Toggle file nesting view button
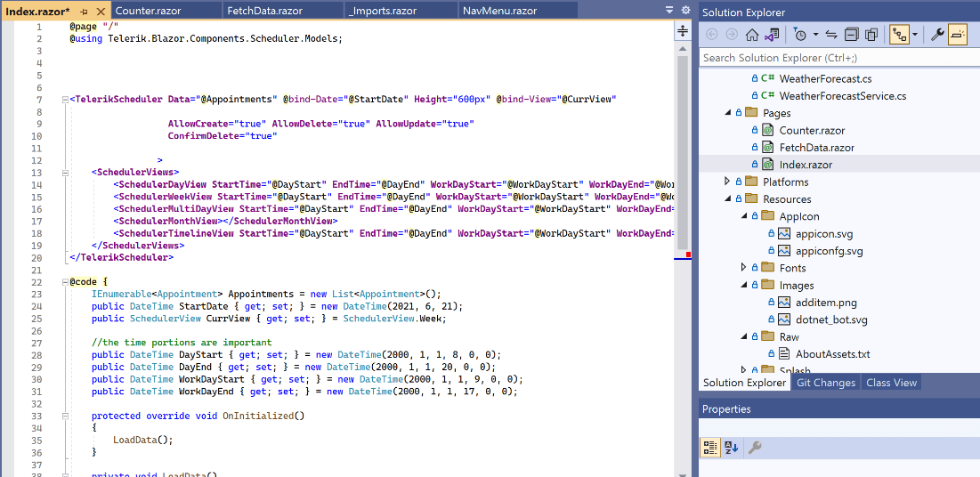The image size is (980, 477). tap(899, 35)
